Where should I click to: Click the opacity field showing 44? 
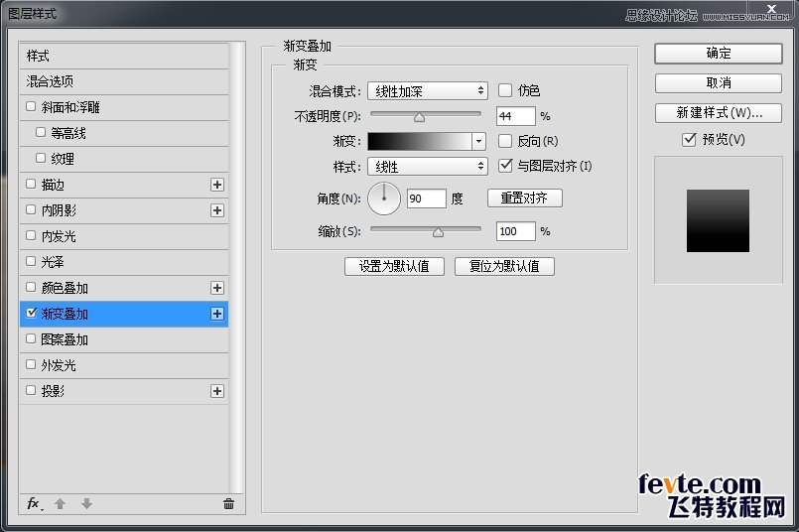516,116
